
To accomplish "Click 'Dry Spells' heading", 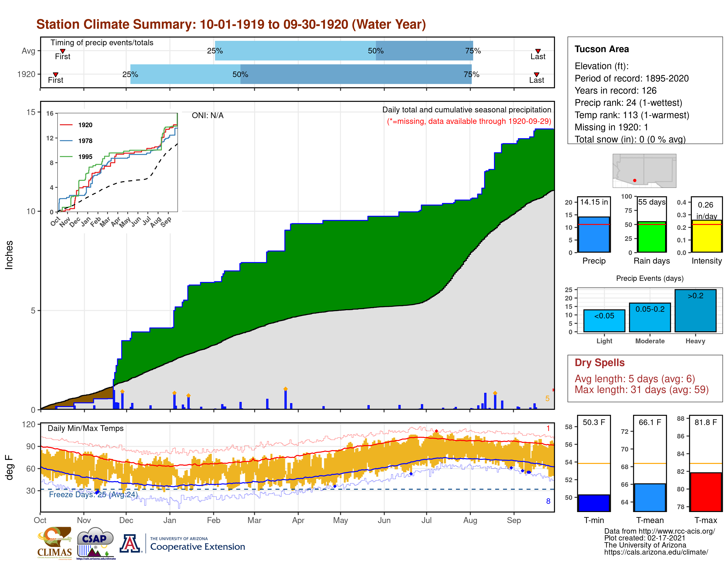I will point(600,363).
